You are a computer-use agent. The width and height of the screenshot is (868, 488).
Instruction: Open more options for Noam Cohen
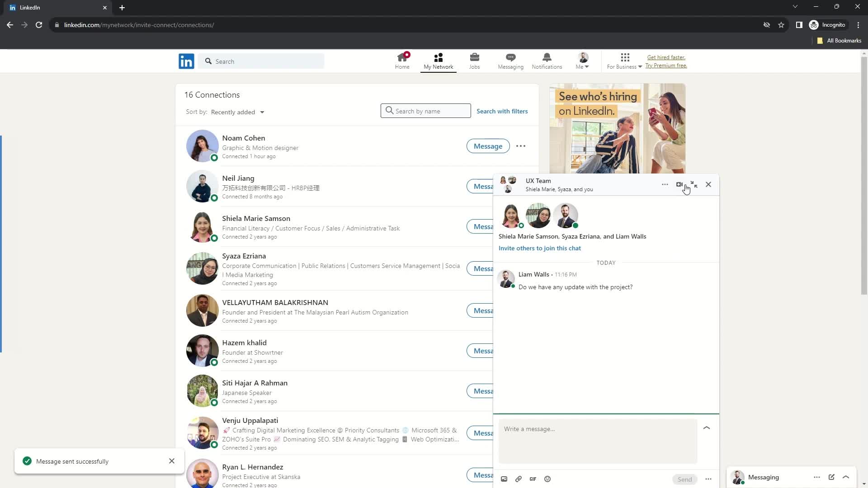521,146
